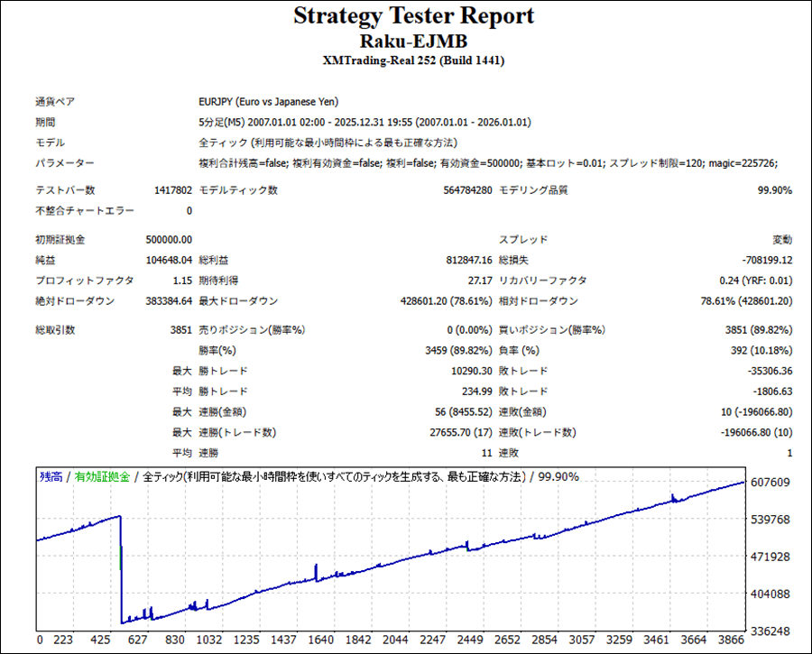Click the 99.90% modeling quality value
This screenshot has width=812, height=654.
click(x=775, y=190)
